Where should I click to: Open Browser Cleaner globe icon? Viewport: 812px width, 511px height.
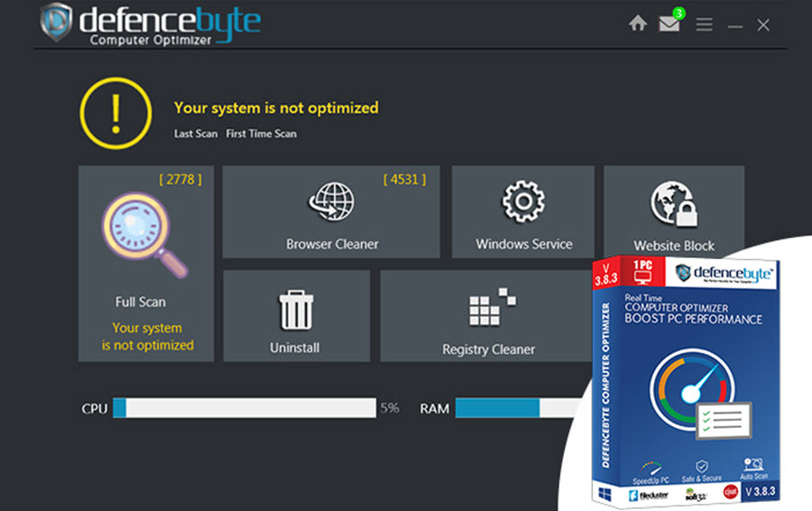point(331,201)
